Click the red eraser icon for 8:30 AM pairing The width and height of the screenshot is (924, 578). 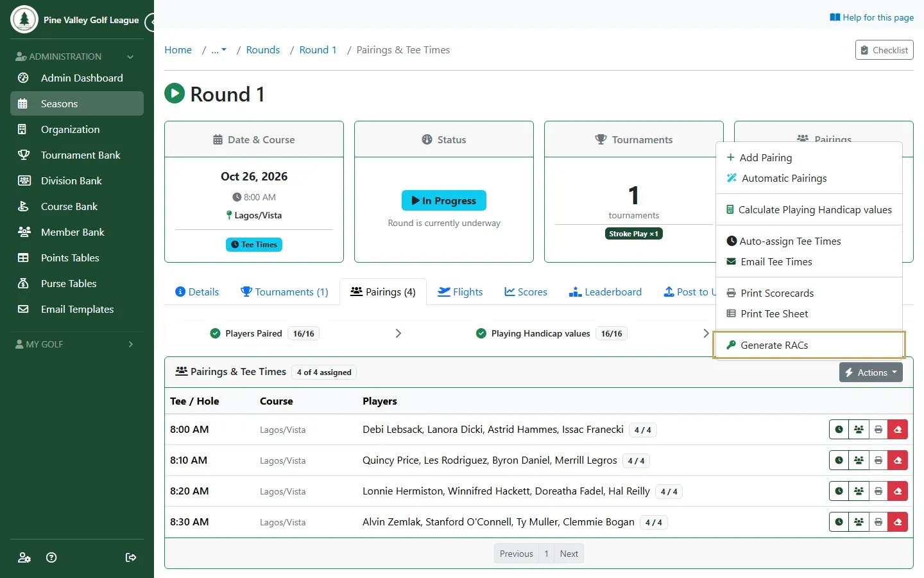898,522
